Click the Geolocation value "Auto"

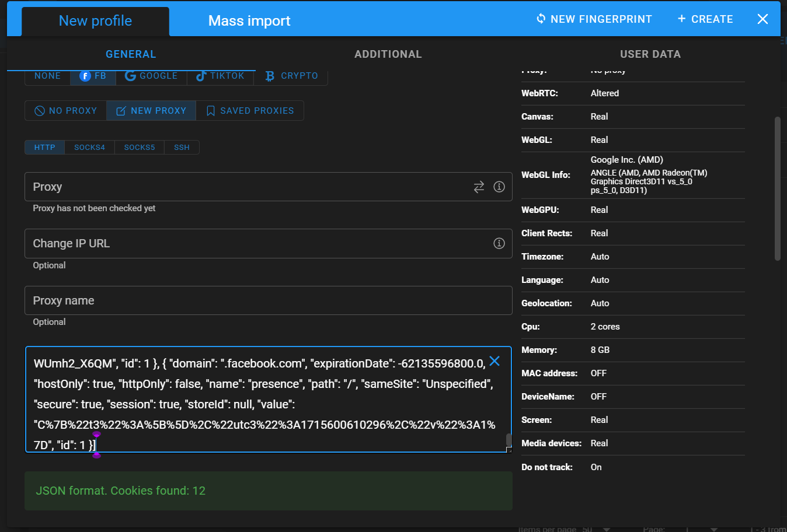pos(600,303)
